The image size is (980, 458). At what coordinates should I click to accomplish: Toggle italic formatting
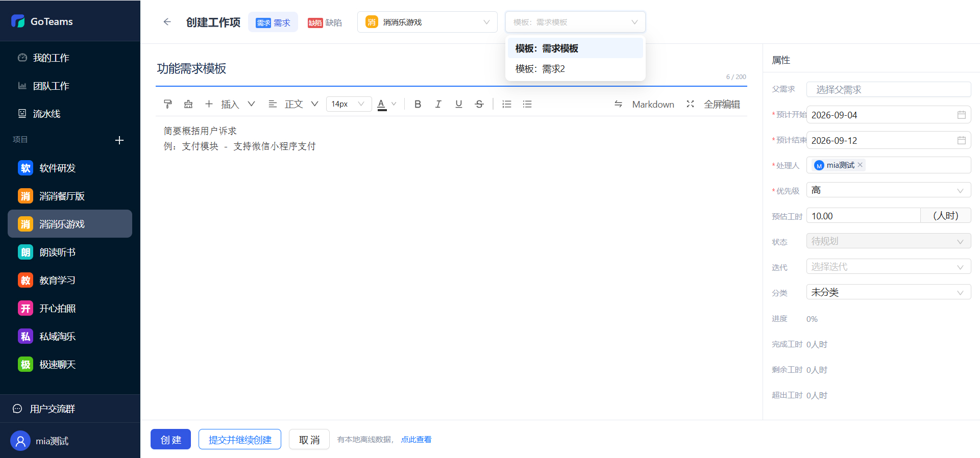tap(438, 104)
